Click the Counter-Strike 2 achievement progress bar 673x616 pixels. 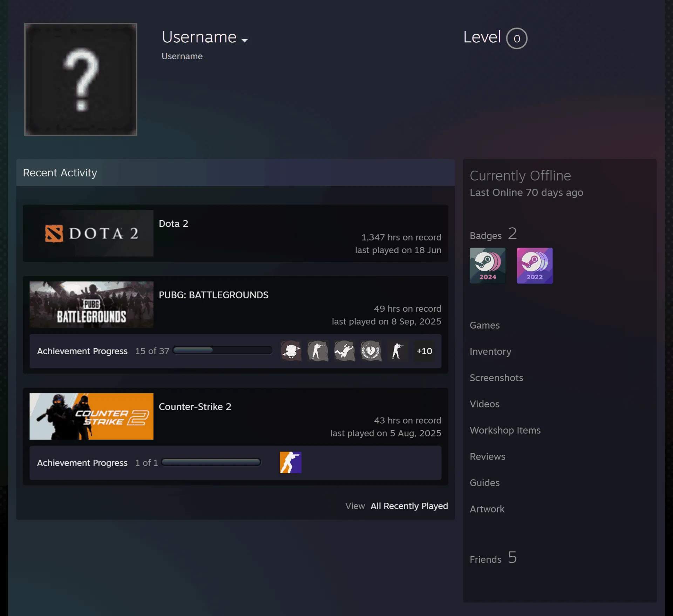tap(211, 462)
